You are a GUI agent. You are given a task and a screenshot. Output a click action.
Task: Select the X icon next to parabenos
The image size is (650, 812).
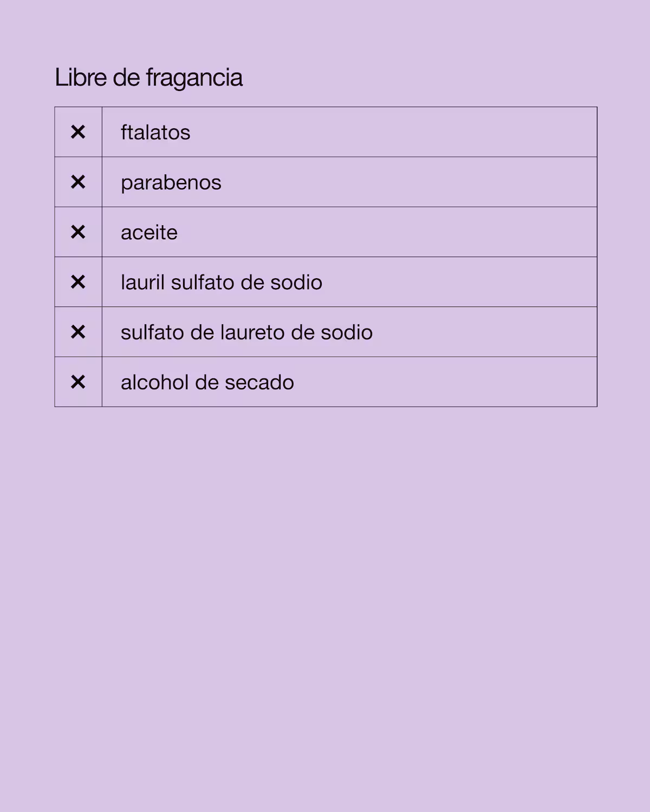[x=78, y=182]
